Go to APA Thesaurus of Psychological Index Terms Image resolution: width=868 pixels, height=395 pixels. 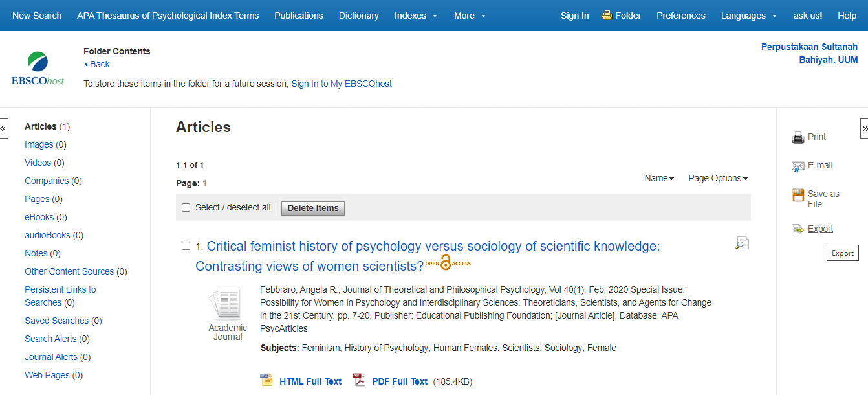[168, 16]
